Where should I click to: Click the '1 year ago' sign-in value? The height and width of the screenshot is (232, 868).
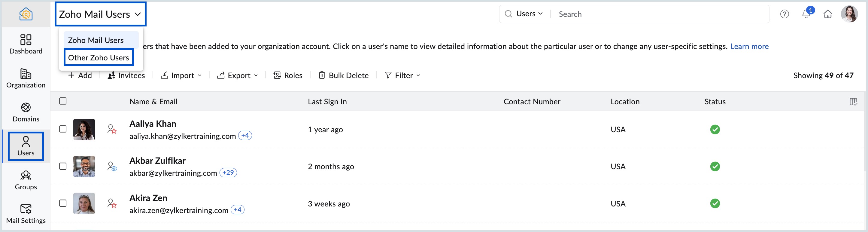click(325, 130)
